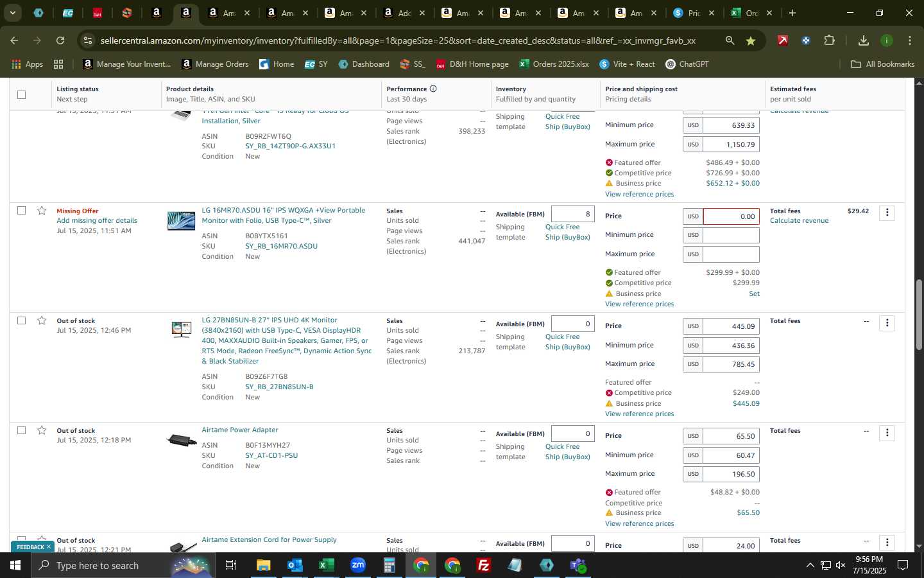Select the LG 16MR70.ASDU row checkbox
Image resolution: width=924 pixels, height=578 pixels.
click(21, 211)
